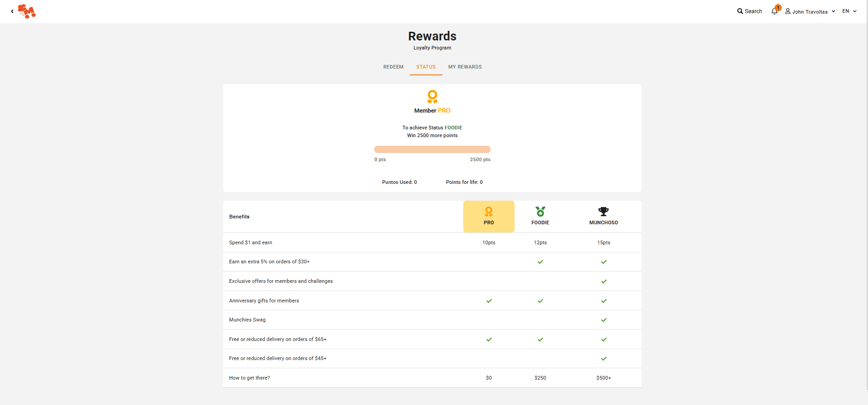
Task: Click 'Earn an extra 5% on orders' label
Action: (269, 262)
